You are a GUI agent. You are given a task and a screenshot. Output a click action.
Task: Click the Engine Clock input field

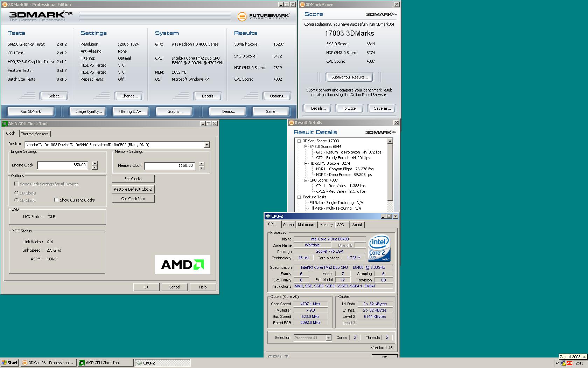(63, 165)
